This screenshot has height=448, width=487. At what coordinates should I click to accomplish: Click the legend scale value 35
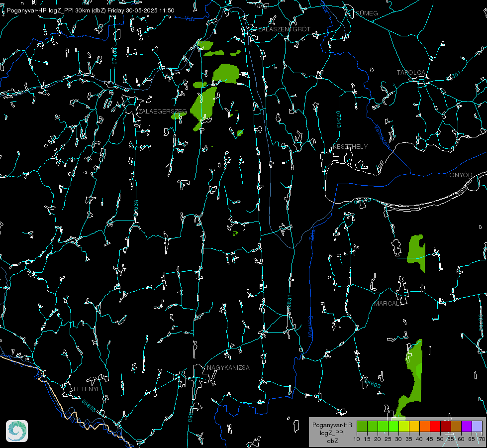click(409, 439)
